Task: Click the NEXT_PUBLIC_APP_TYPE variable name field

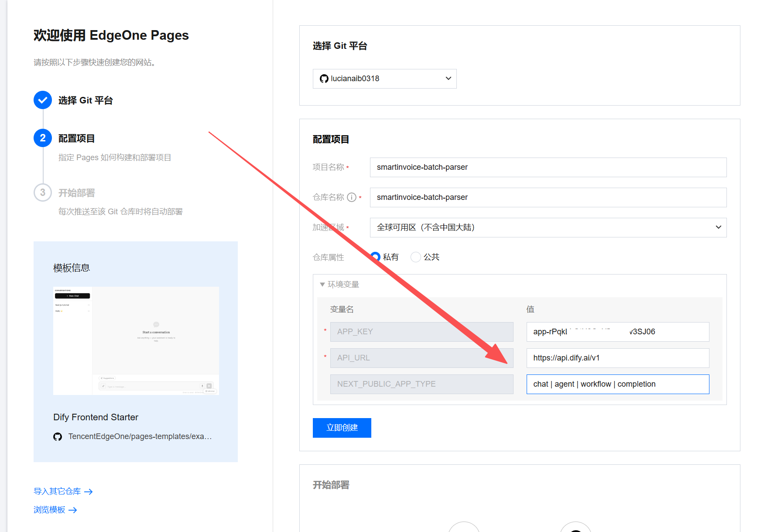Action: coord(422,384)
